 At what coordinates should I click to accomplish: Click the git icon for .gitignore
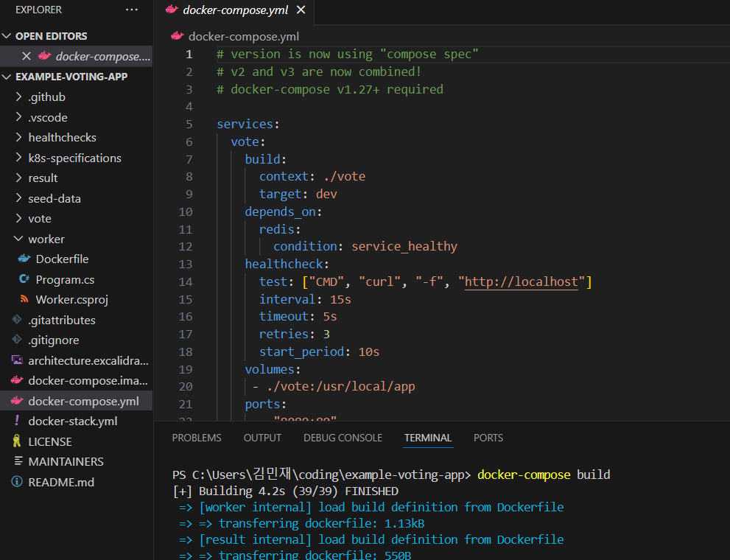(x=17, y=340)
